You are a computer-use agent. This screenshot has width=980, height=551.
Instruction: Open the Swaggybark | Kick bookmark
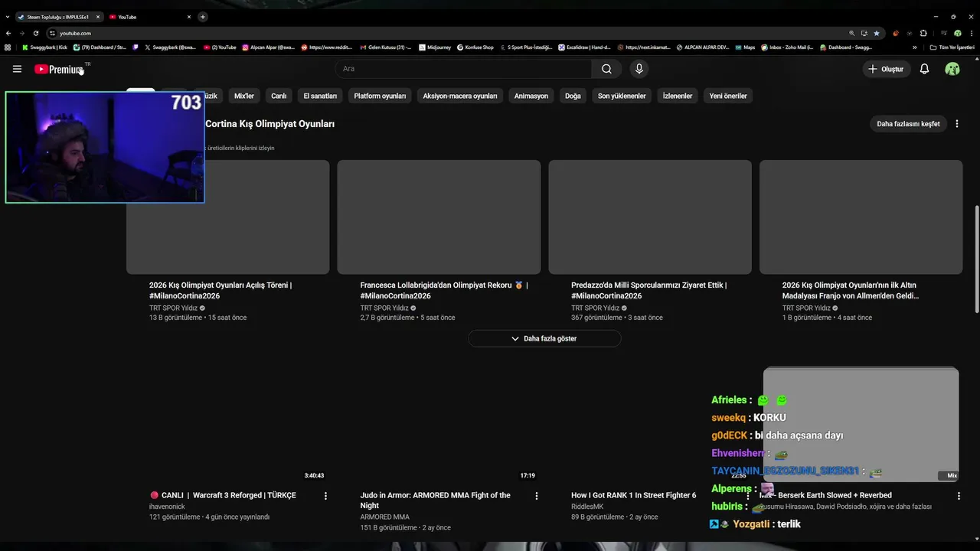tap(45, 47)
